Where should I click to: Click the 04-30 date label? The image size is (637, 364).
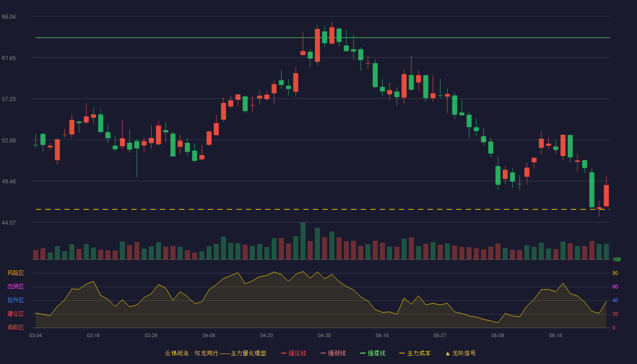pos(324,335)
